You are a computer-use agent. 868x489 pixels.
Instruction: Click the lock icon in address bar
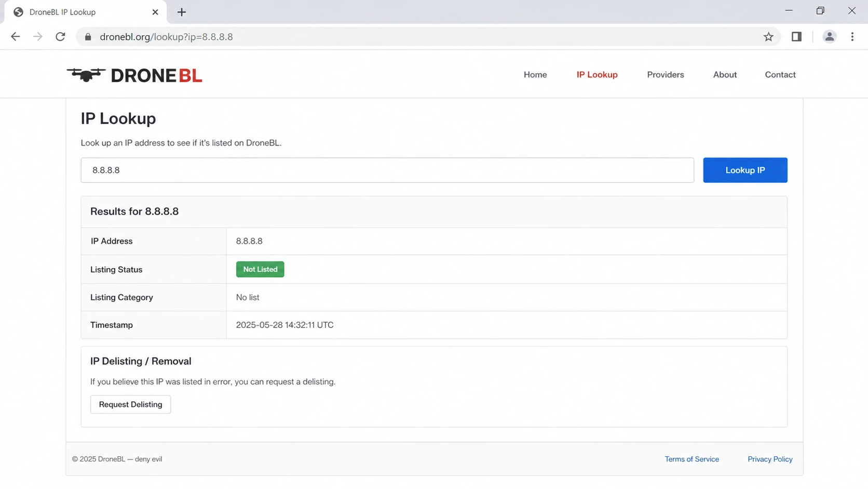88,37
